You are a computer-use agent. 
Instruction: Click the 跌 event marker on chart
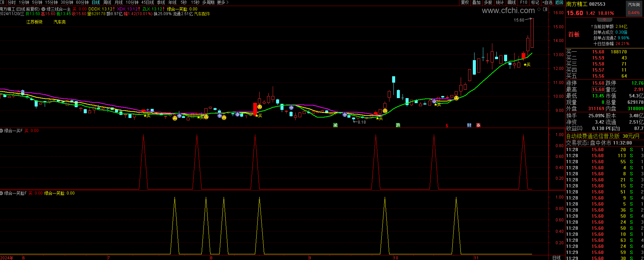[x=398, y=125]
